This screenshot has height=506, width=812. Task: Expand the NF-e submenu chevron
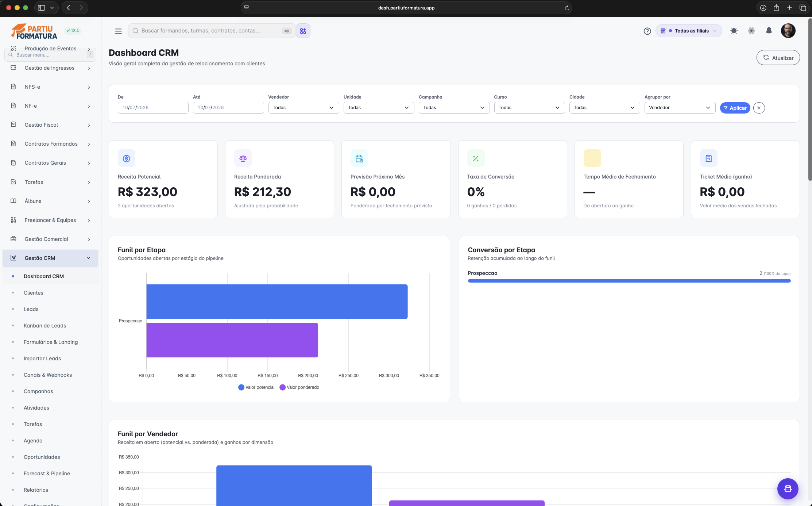pyautogui.click(x=89, y=106)
